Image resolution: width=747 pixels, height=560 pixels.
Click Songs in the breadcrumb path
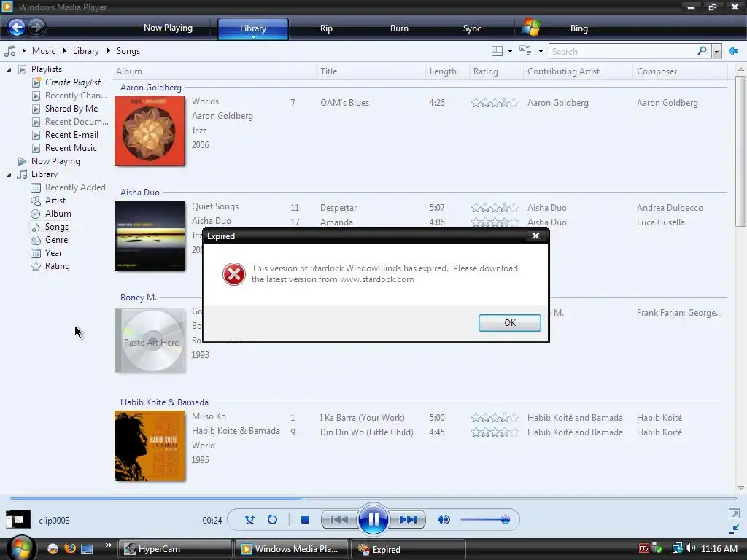128,51
